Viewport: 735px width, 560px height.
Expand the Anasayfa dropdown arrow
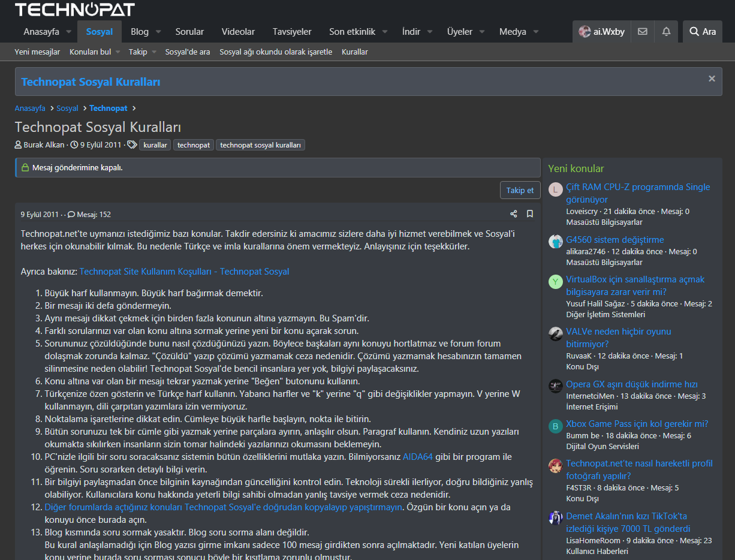(68, 32)
